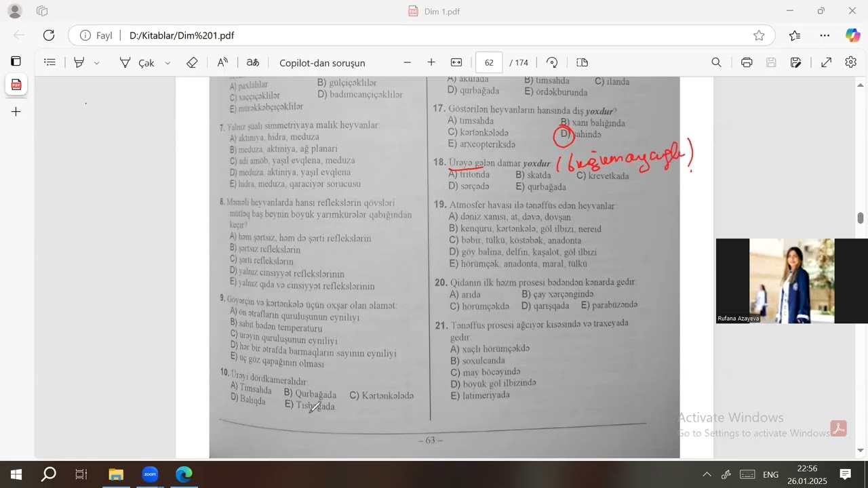Open Edge Settings and more menu
The height and width of the screenshot is (488, 868).
(825, 35)
